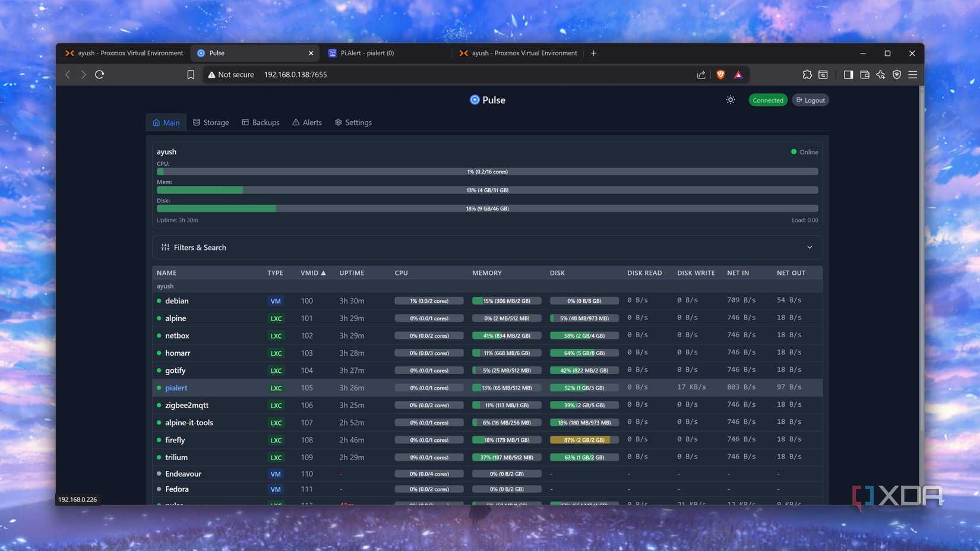The height and width of the screenshot is (551, 980).
Task: Collapse the Filters & Search section
Action: (809, 247)
